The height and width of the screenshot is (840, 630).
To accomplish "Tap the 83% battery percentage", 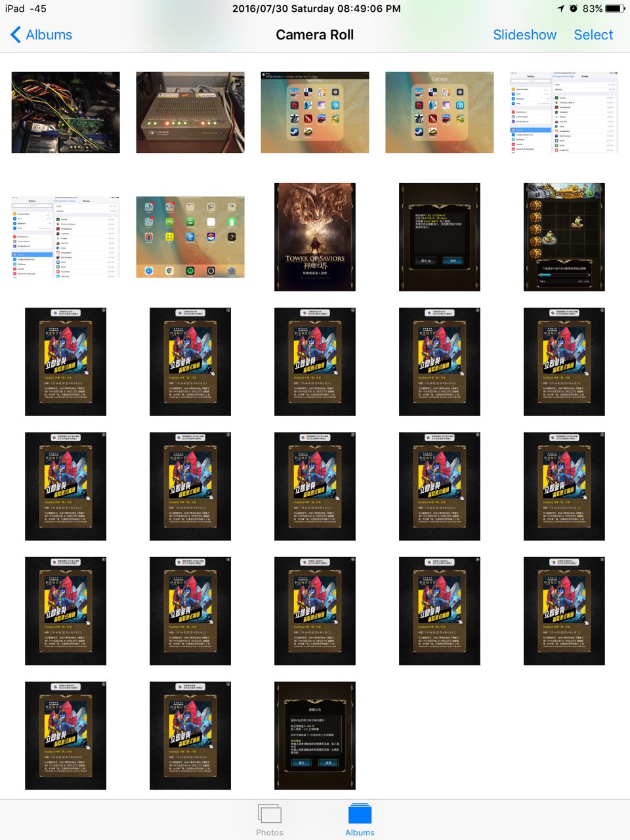I will [x=592, y=9].
